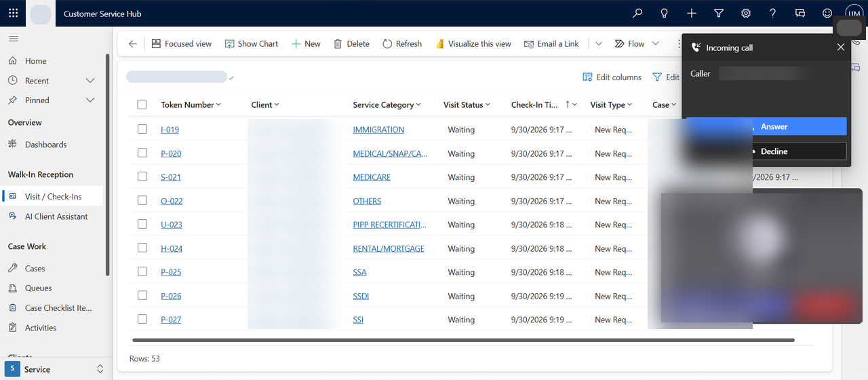Open the Flow command
The height and width of the screenshot is (380, 868).
pyautogui.click(x=629, y=43)
